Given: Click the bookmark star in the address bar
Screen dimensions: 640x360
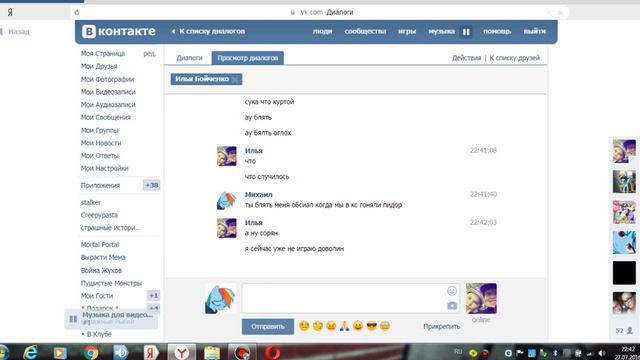Looking at the screenshot, I should pyautogui.click(x=560, y=12).
